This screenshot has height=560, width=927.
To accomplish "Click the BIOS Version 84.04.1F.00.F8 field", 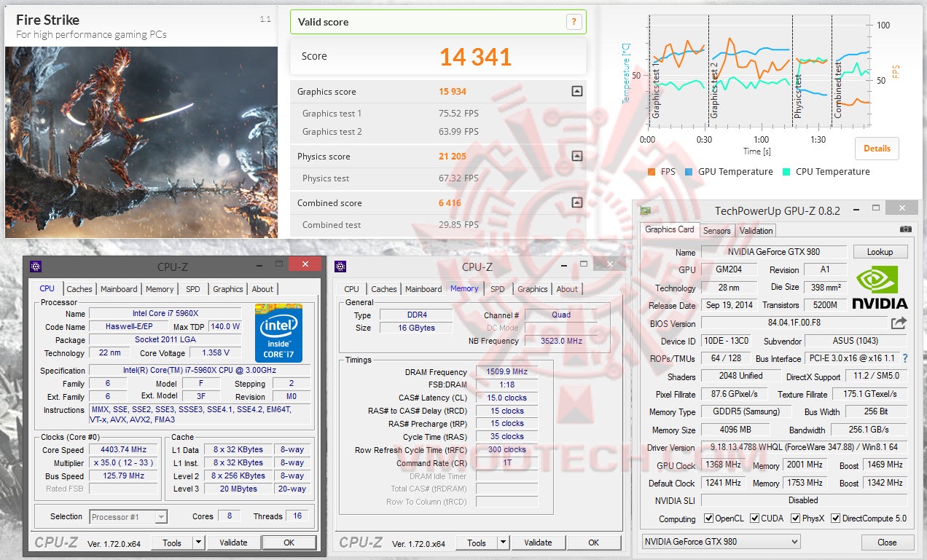I will 793,323.
